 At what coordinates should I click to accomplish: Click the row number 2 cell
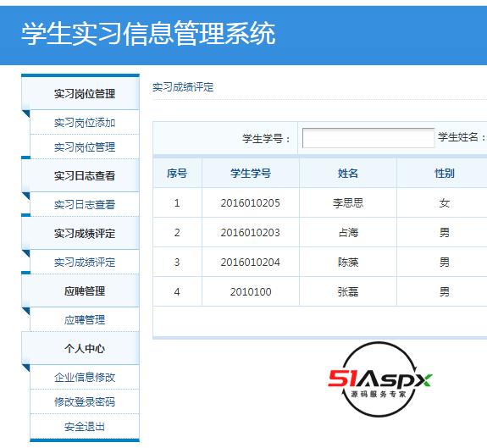tap(177, 233)
